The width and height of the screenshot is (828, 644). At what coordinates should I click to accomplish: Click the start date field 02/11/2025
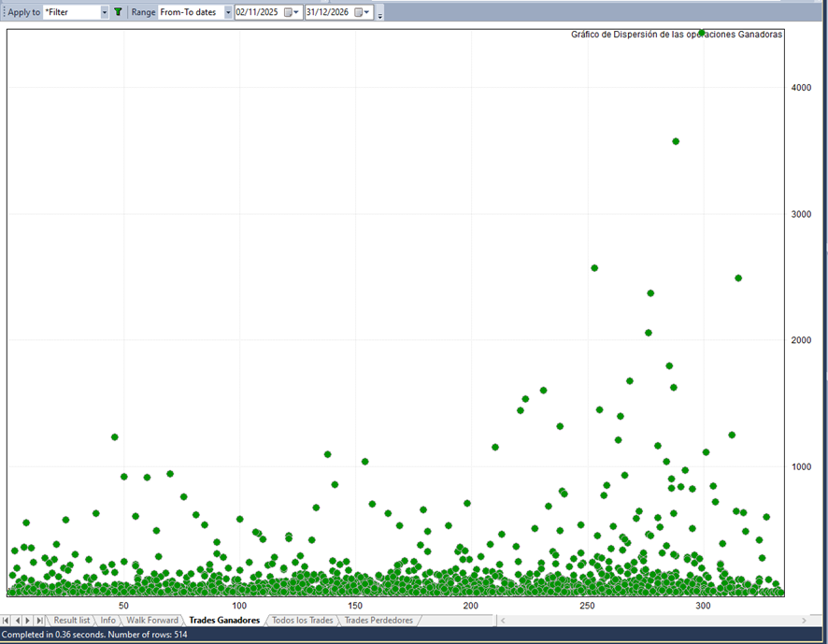point(257,12)
